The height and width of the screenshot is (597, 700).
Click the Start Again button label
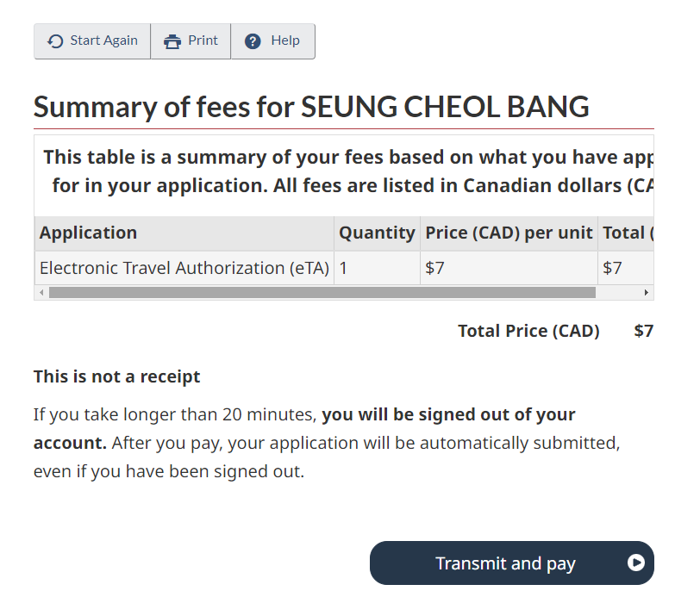tap(103, 40)
